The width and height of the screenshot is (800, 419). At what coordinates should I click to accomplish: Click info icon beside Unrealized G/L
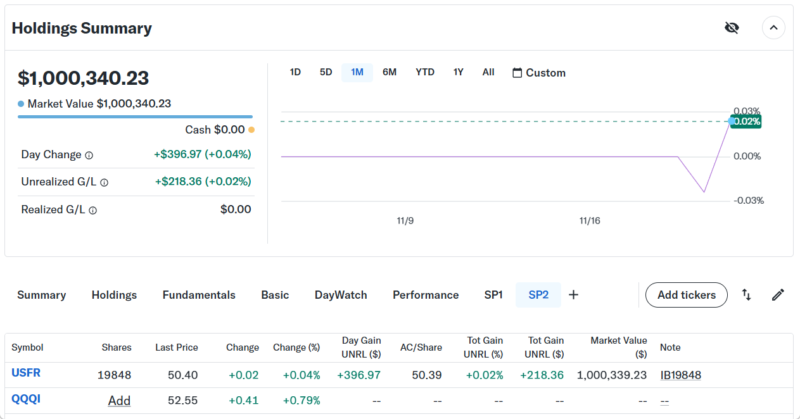104,183
